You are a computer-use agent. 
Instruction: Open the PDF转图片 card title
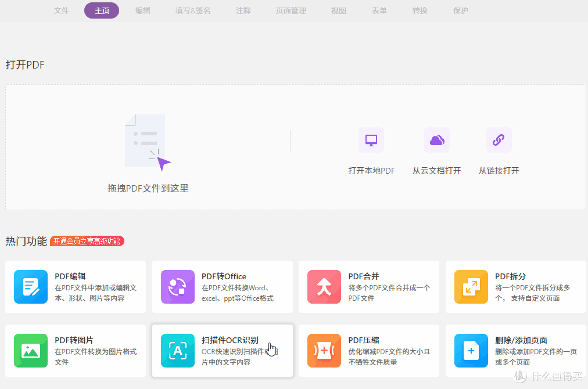tap(74, 340)
